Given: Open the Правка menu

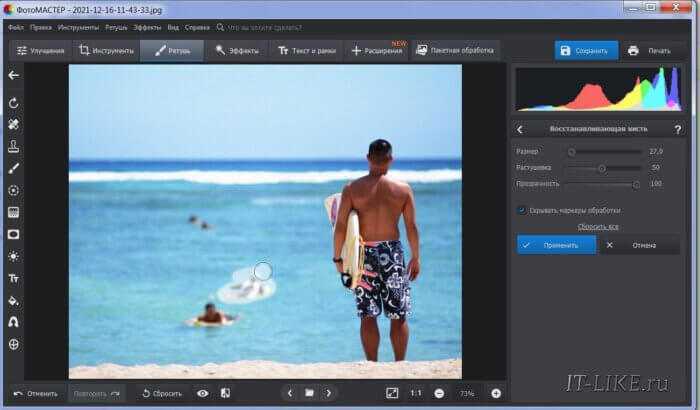Looking at the screenshot, I should coord(41,28).
